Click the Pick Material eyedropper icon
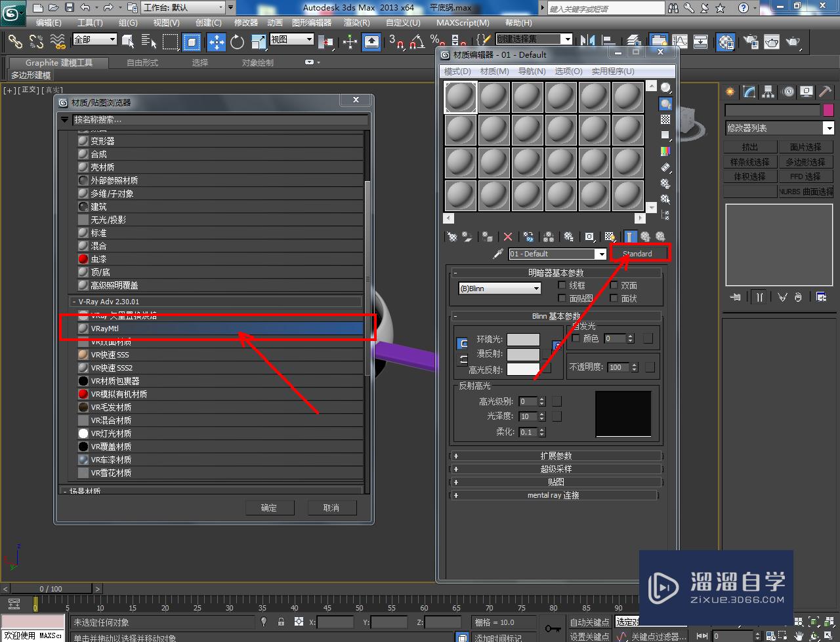This screenshot has width=840, height=642. [x=498, y=254]
